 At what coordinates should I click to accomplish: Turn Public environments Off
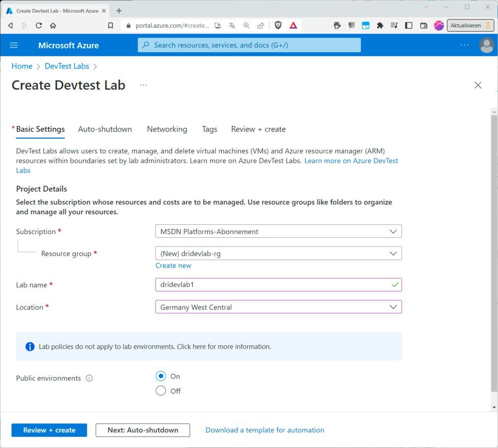pyautogui.click(x=160, y=391)
